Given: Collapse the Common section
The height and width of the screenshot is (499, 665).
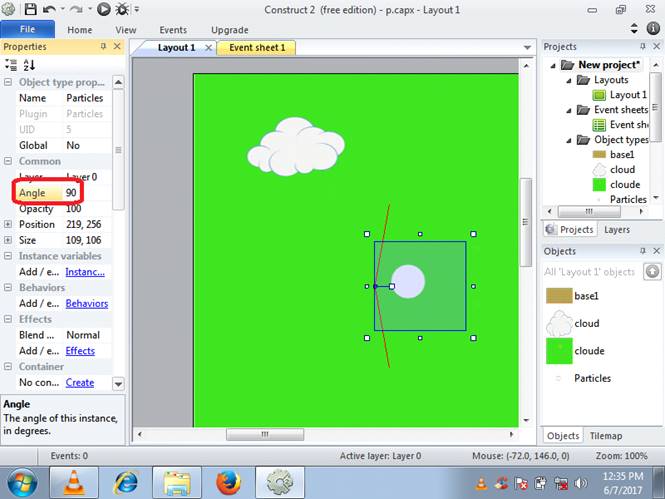Looking at the screenshot, I should pyautogui.click(x=8, y=161).
